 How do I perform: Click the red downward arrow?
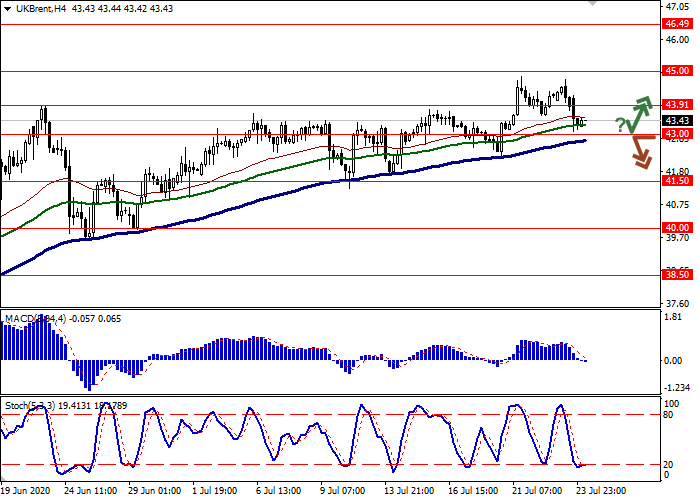coord(640,153)
